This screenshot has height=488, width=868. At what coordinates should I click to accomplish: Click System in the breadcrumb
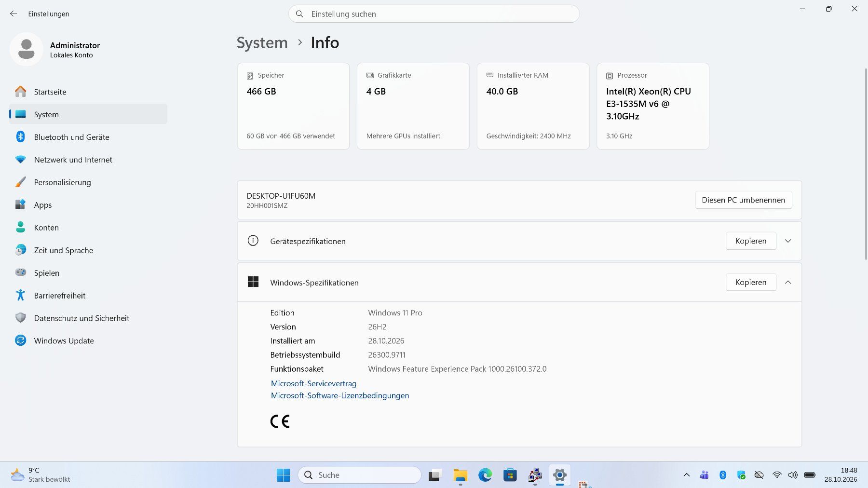click(x=262, y=43)
